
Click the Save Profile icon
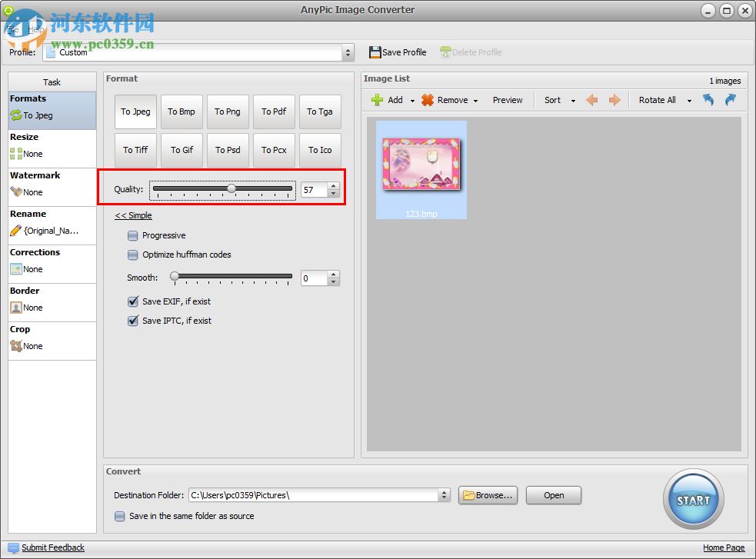[x=375, y=52]
